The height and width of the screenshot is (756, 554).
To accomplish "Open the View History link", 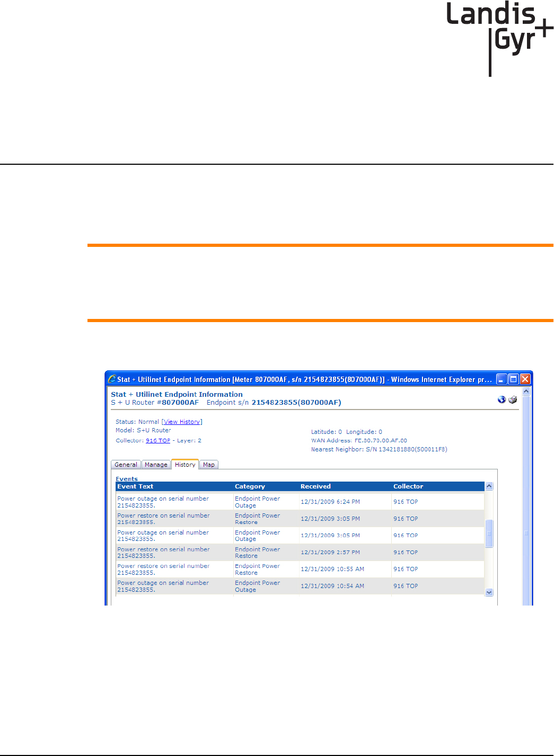I will 182,422.
